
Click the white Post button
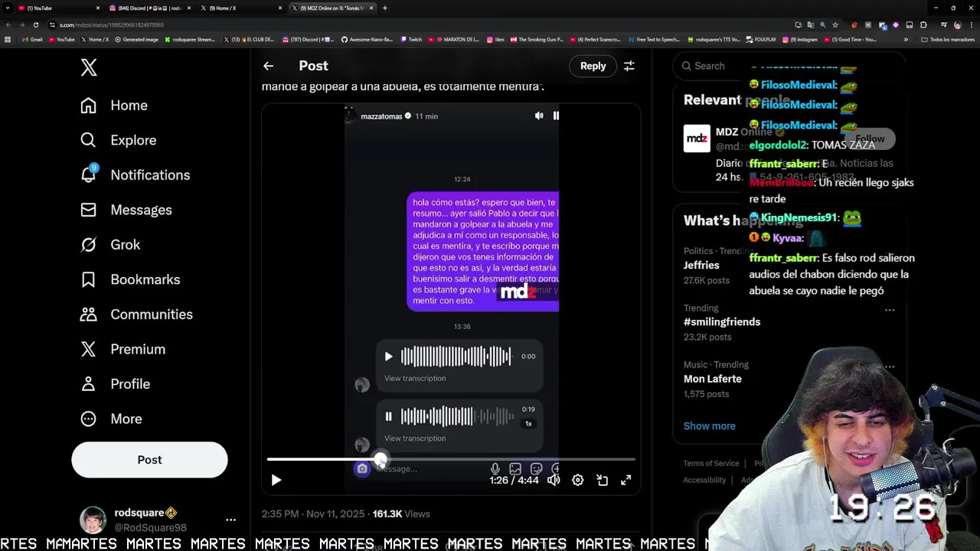(149, 460)
